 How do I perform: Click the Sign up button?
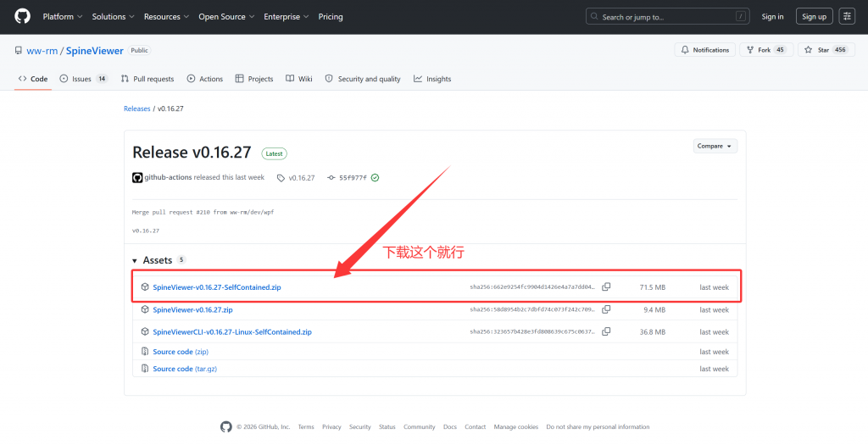(x=815, y=17)
